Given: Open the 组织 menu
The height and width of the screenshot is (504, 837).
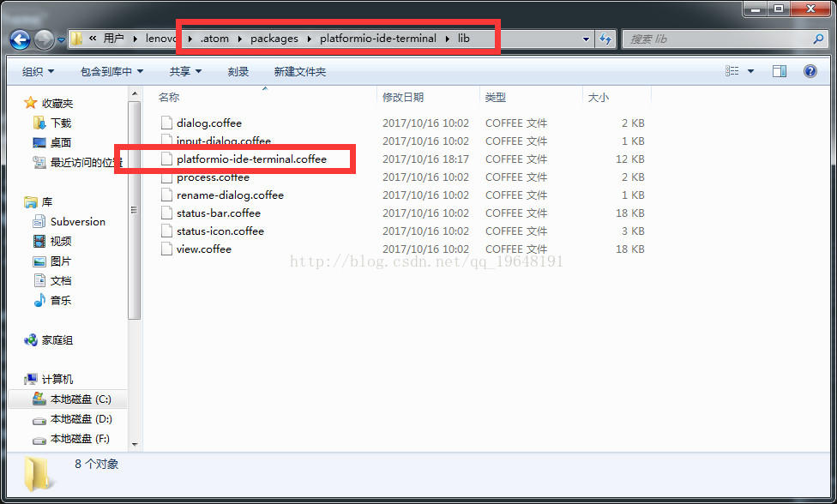Looking at the screenshot, I should [38, 71].
